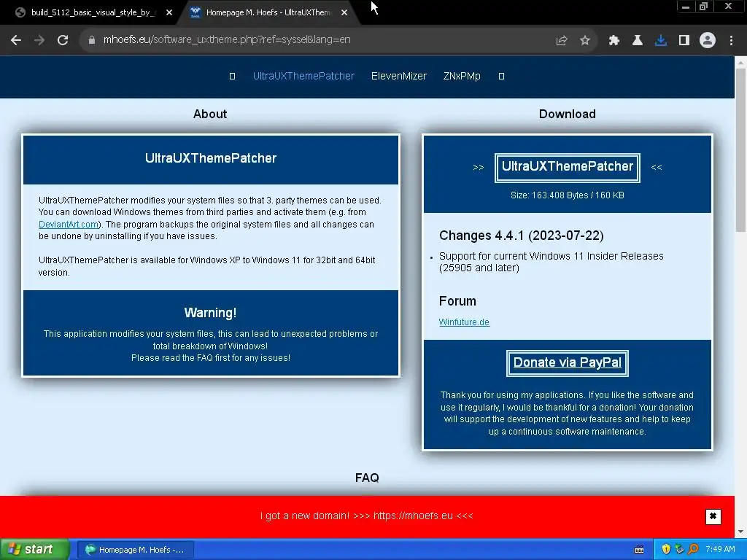Viewport: 747px width, 560px height.
Task: Click the safely remove hardware tray icon
Action: (x=679, y=550)
